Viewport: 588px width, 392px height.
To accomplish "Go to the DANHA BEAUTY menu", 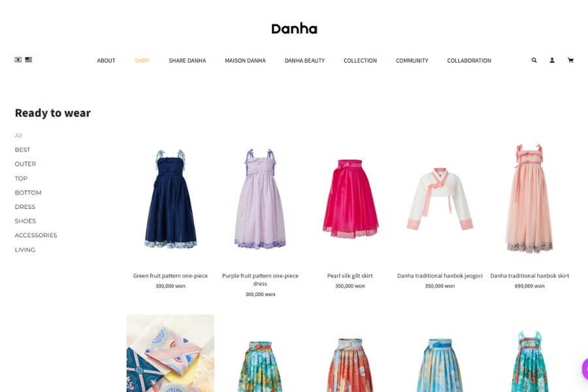I will point(304,60).
